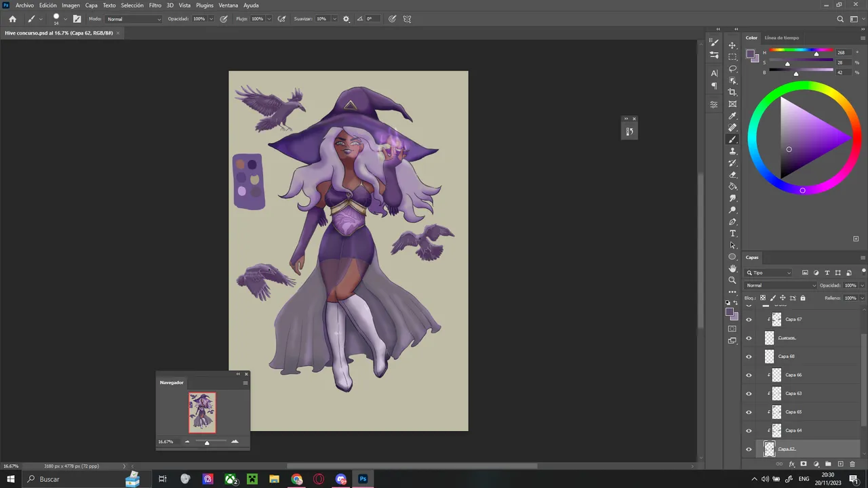Select the Crop tool
This screenshot has height=488, width=868.
pos(732,92)
